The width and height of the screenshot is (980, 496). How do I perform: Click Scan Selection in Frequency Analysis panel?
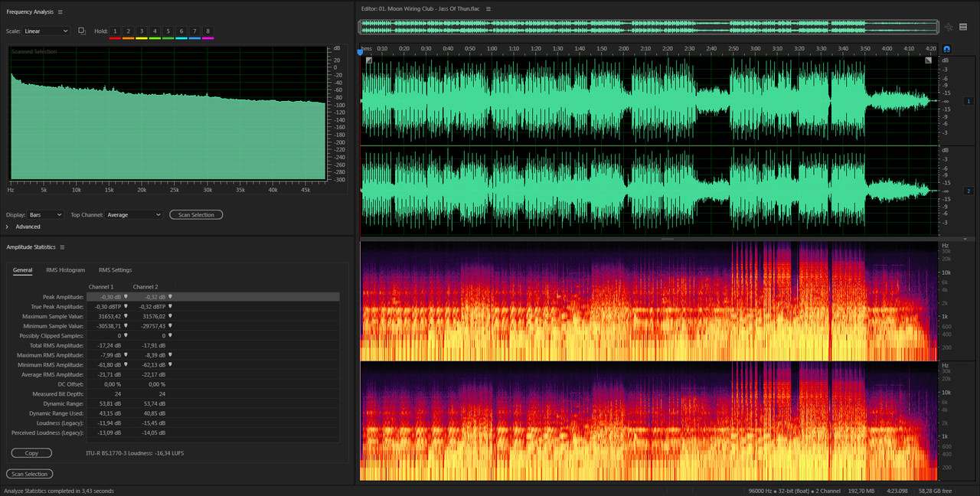pos(196,215)
